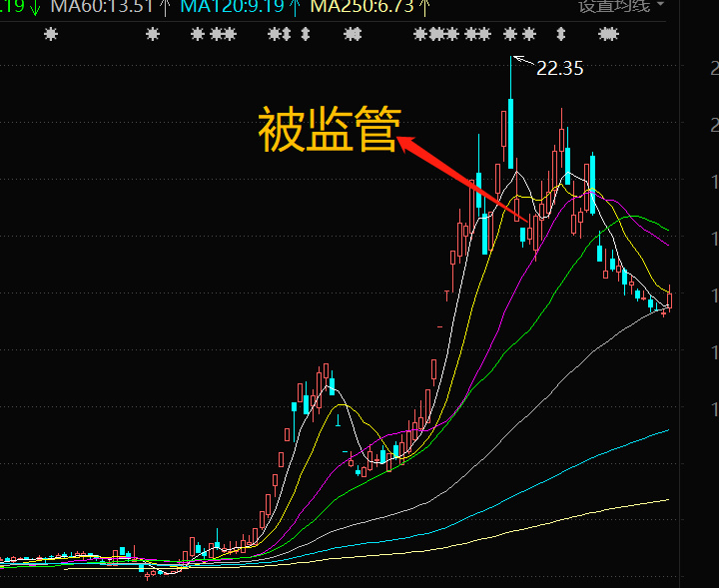The image size is (719, 588).
Task: Select the tall cyan candle reaching 22.35
Action: [x=510, y=133]
